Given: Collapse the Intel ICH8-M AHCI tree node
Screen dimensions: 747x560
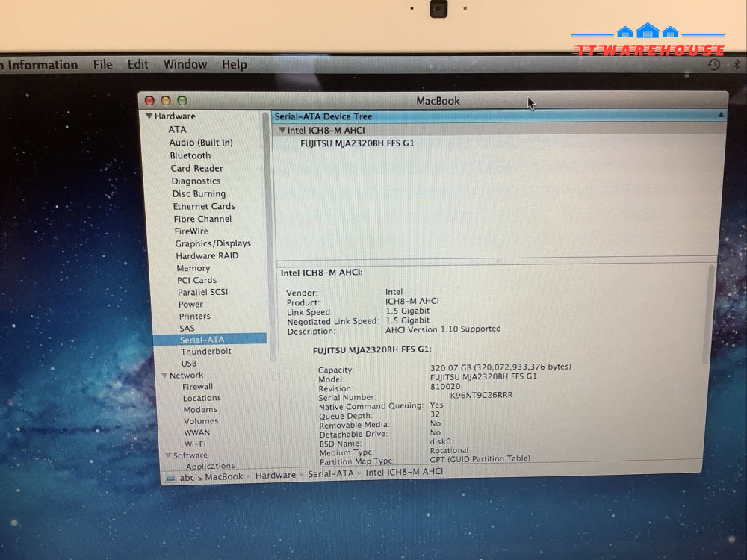Looking at the screenshot, I should [282, 130].
